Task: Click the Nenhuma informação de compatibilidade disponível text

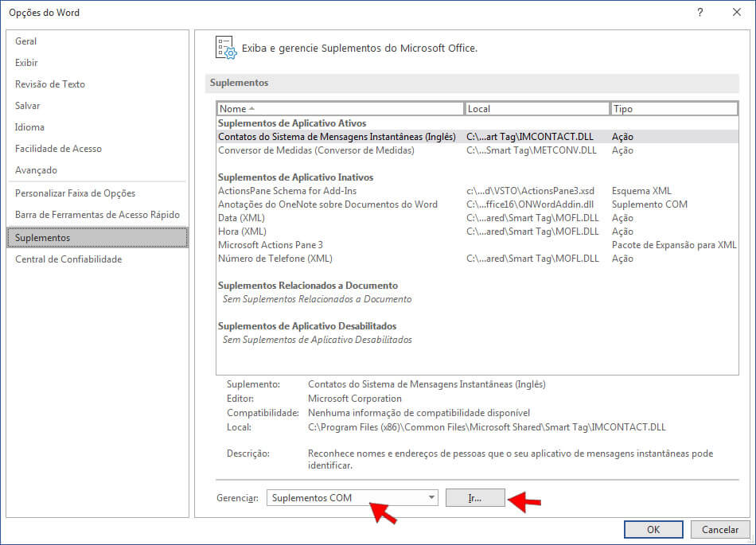Action: click(x=419, y=413)
